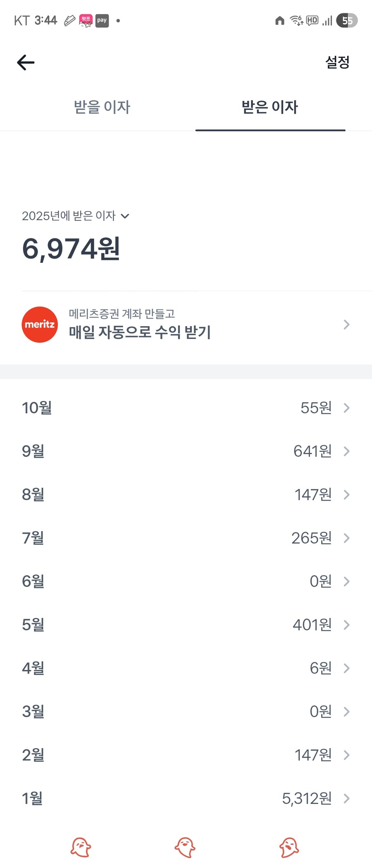Open the 9월 641원 interest entry
372x868 pixels.
tap(186, 451)
